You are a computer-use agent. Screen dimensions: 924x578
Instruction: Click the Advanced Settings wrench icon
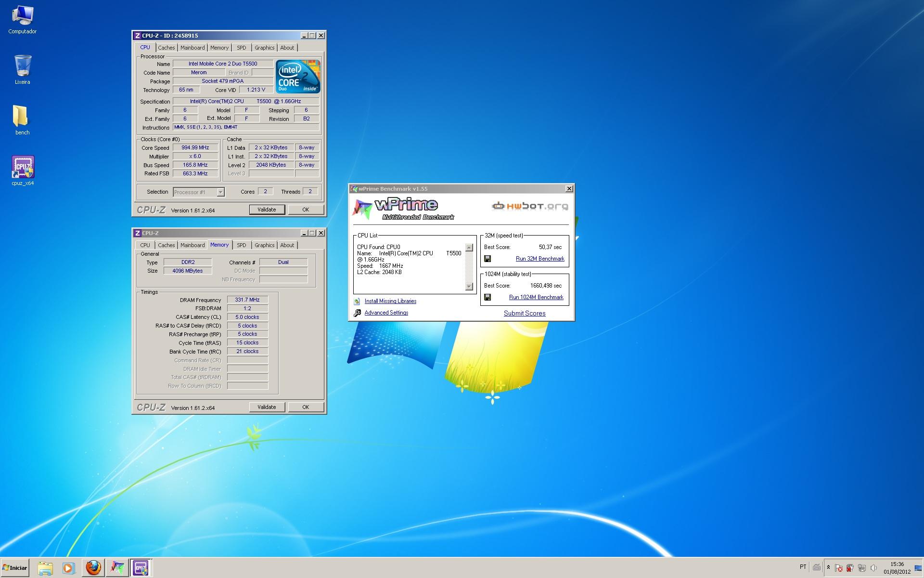click(x=357, y=313)
